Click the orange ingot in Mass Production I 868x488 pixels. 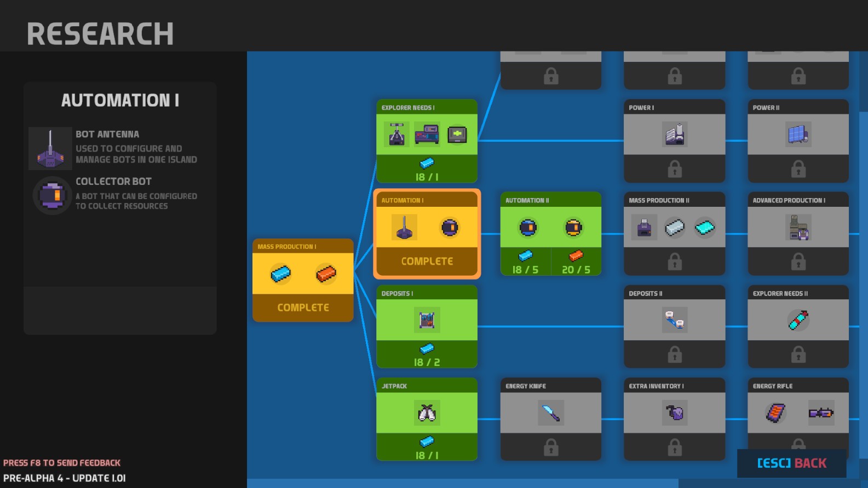click(326, 274)
